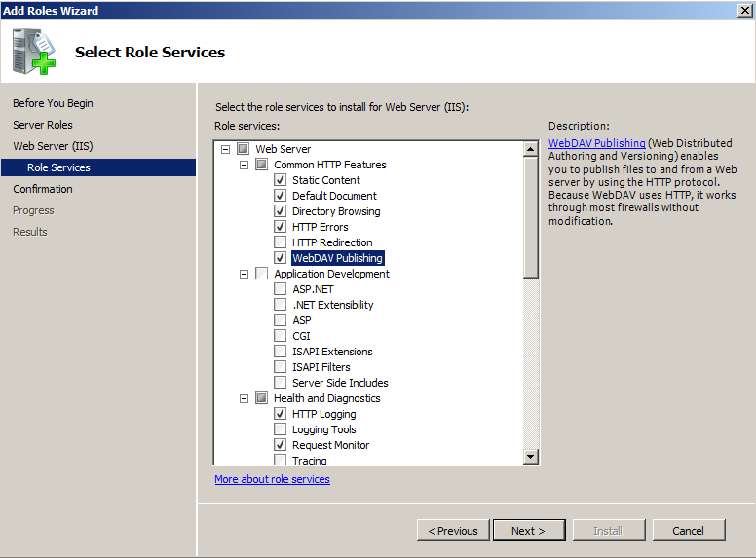Viewport: 756px width, 558px height.
Task: Uncheck the WebDAV Publishing checkbox
Action: coord(281,258)
